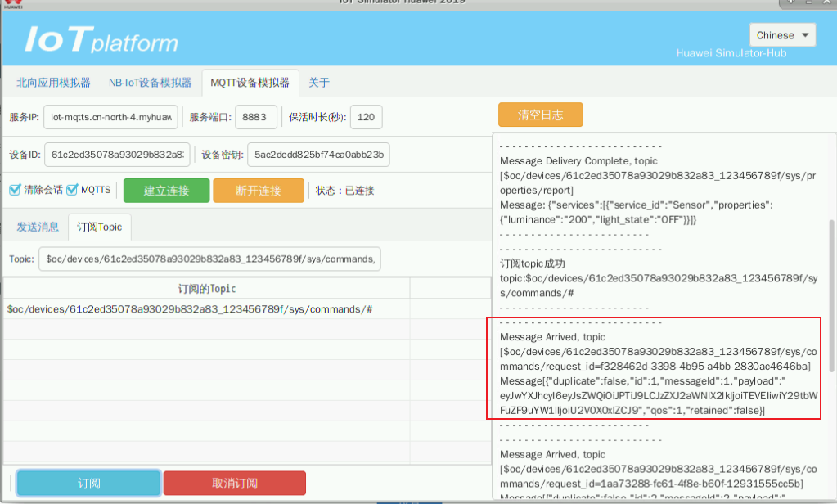Click the Topic input field

tap(209, 259)
